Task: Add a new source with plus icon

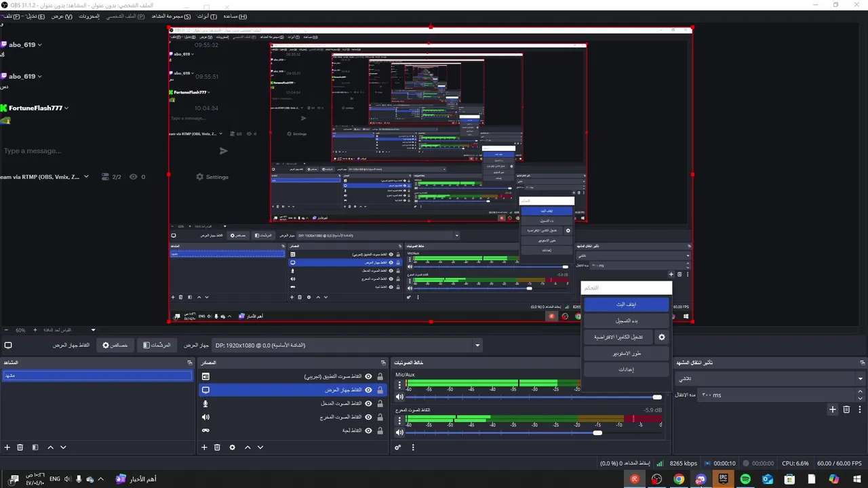Action: point(204,447)
